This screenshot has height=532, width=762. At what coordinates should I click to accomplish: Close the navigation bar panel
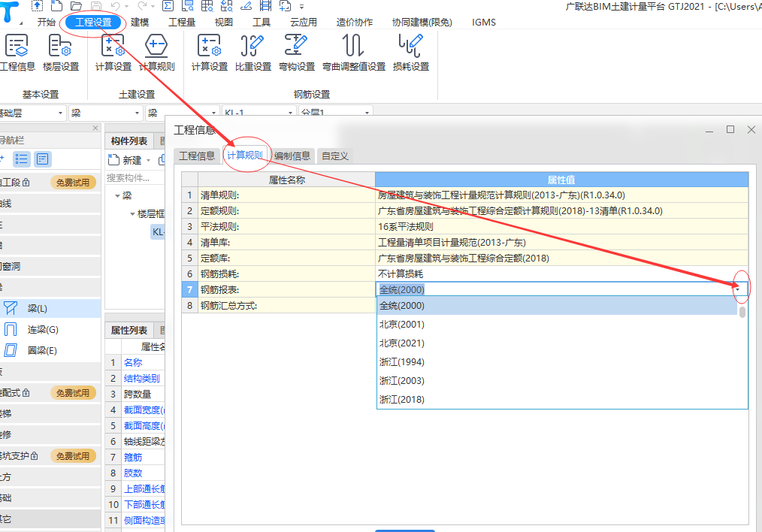coord(95,128)
